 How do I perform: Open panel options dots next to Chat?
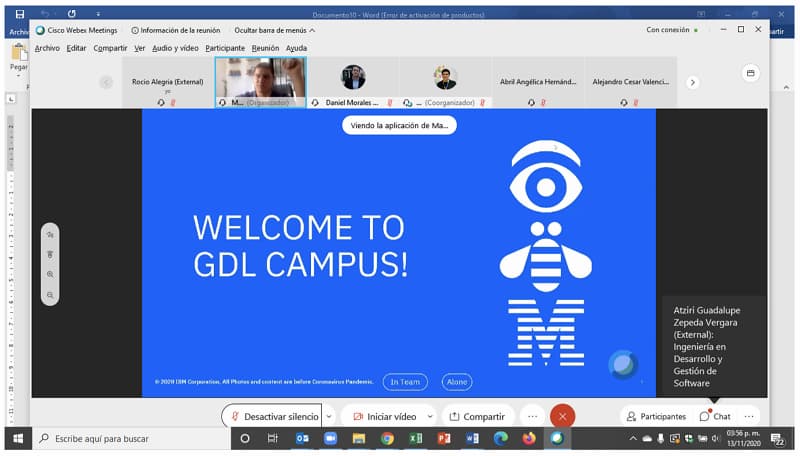point(748,416)
